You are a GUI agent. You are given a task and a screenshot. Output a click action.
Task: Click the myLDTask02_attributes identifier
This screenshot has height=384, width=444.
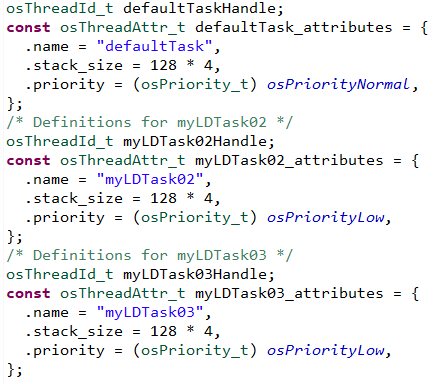(289, 160)
